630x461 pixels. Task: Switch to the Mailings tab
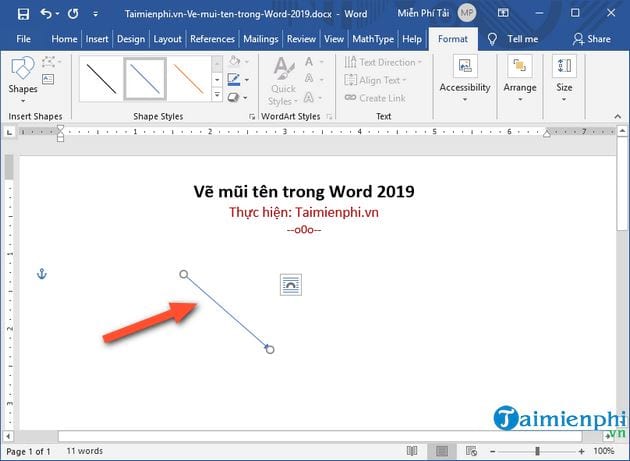pyautogui.click(x=261, y=39)
